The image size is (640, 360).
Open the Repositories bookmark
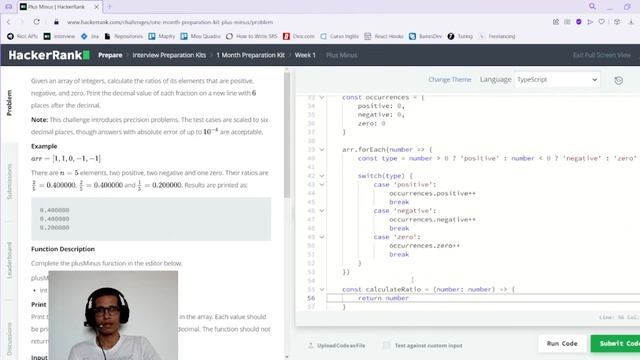tap(124, 36)
